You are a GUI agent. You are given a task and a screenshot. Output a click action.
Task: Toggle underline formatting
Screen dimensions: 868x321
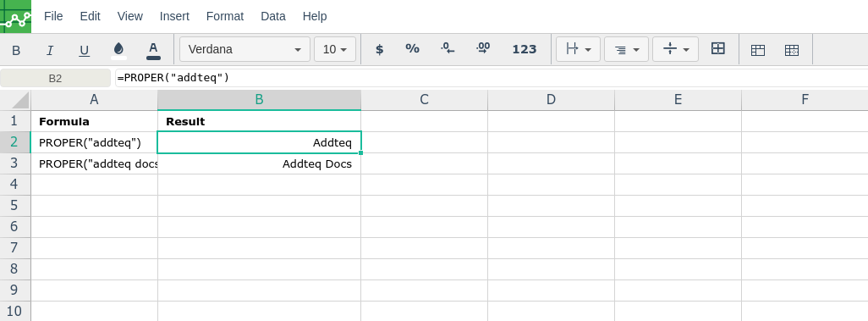pos(84,51)
